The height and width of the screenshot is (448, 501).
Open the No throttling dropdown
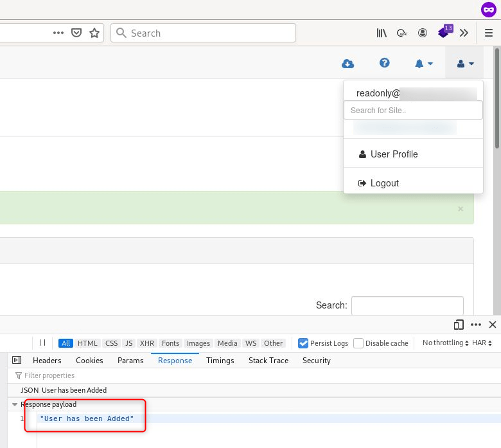click(x=446, y=343)
